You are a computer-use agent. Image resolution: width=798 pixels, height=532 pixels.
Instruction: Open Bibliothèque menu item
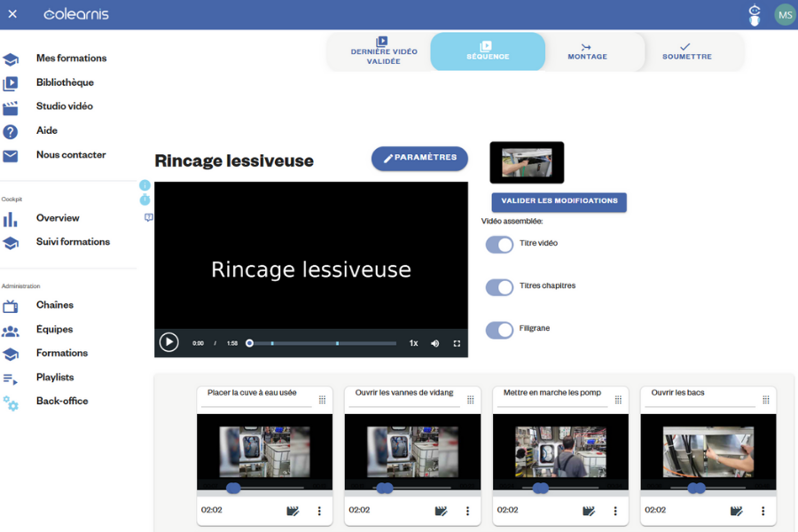65,82
